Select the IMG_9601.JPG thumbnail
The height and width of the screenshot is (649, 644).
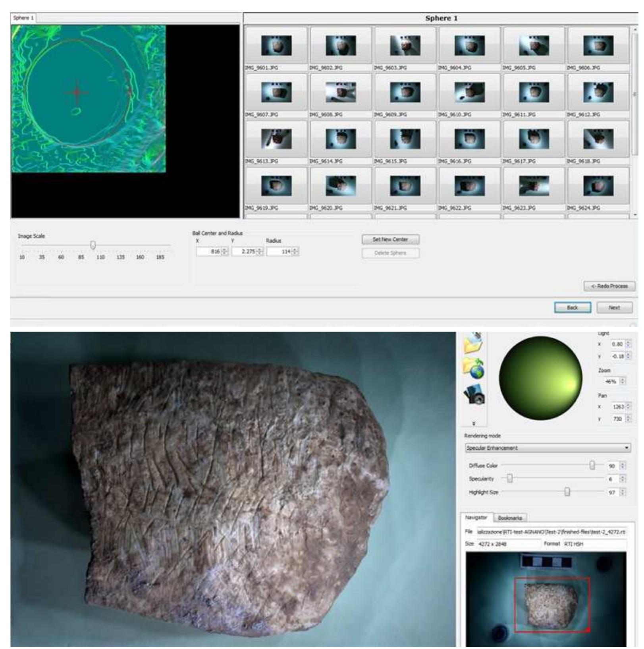[x=276, y=46]
